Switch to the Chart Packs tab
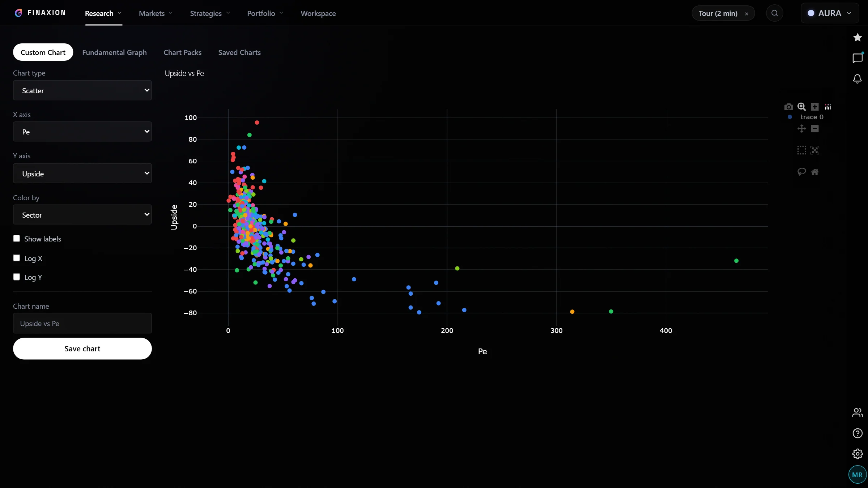Screen dimensions: 868x488 click(x=182, y=52)
